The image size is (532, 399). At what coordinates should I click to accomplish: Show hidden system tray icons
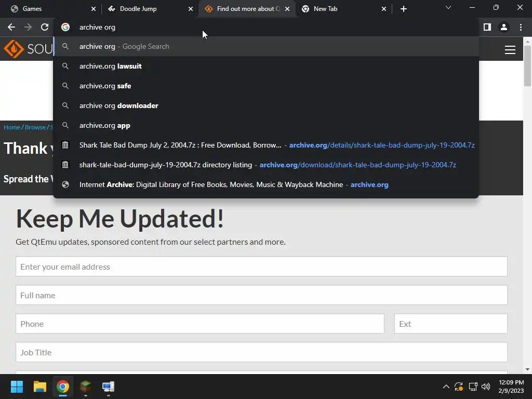pyautogui.click(x=446, y=387)
